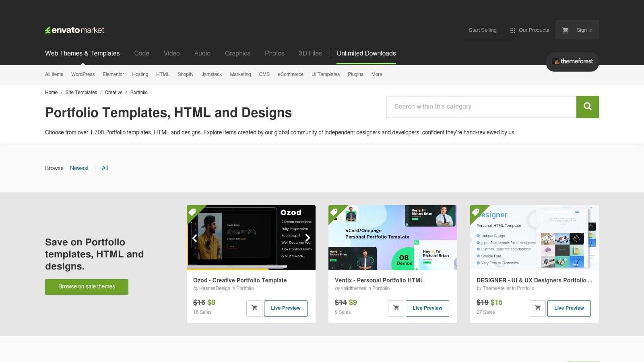Click the ThemeForest badge
Viewport: 644px width, 362px height.
[572, 62]
